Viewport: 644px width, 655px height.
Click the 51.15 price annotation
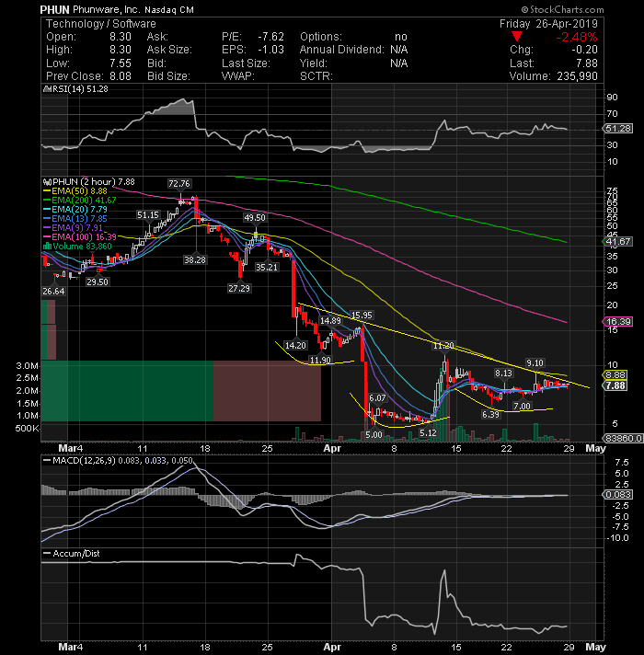pos(148,215)
